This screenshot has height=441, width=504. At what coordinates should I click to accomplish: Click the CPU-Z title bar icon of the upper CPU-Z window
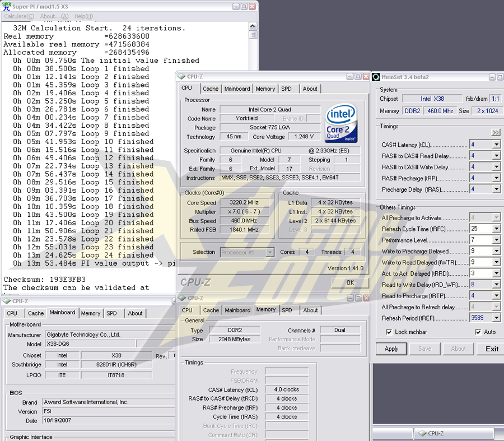181,77
